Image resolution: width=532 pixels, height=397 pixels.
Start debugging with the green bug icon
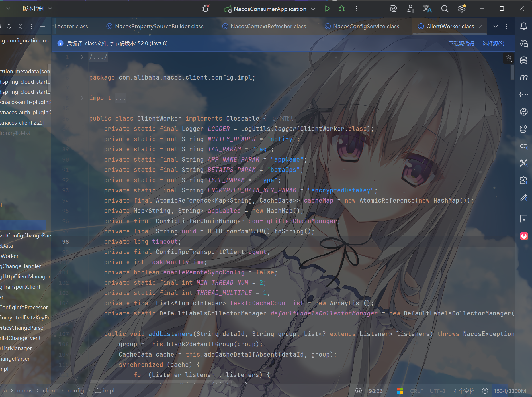(x=342, y=9)
